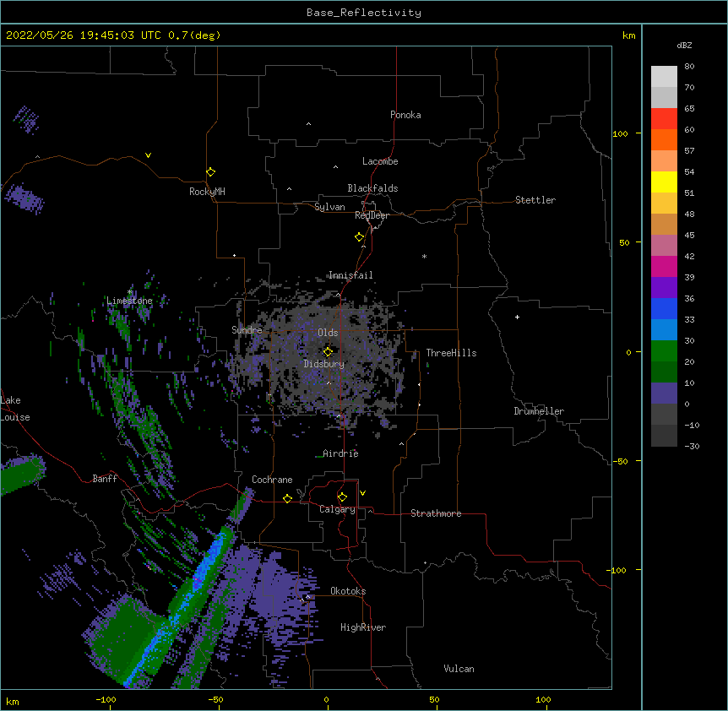Select the light blue 30–33 dBZ legend swatch

tap(664, 329)
